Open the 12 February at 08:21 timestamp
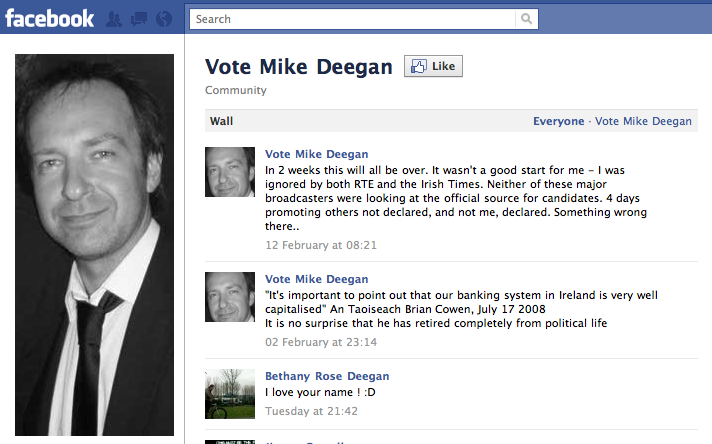 (321, 245)
